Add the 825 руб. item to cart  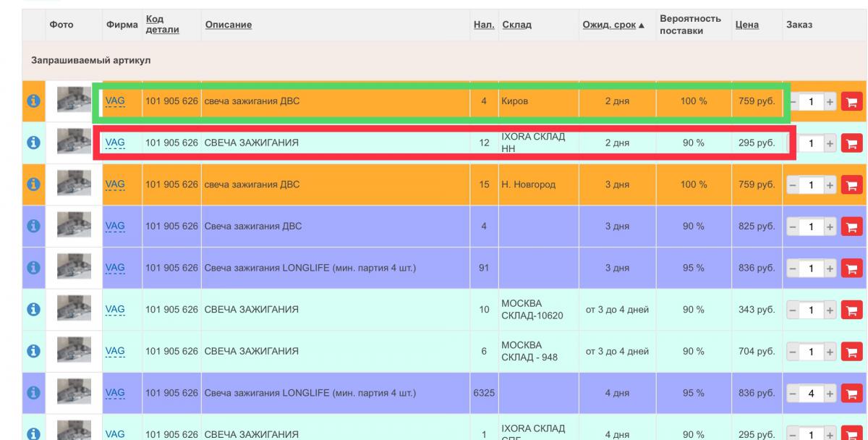852,227
